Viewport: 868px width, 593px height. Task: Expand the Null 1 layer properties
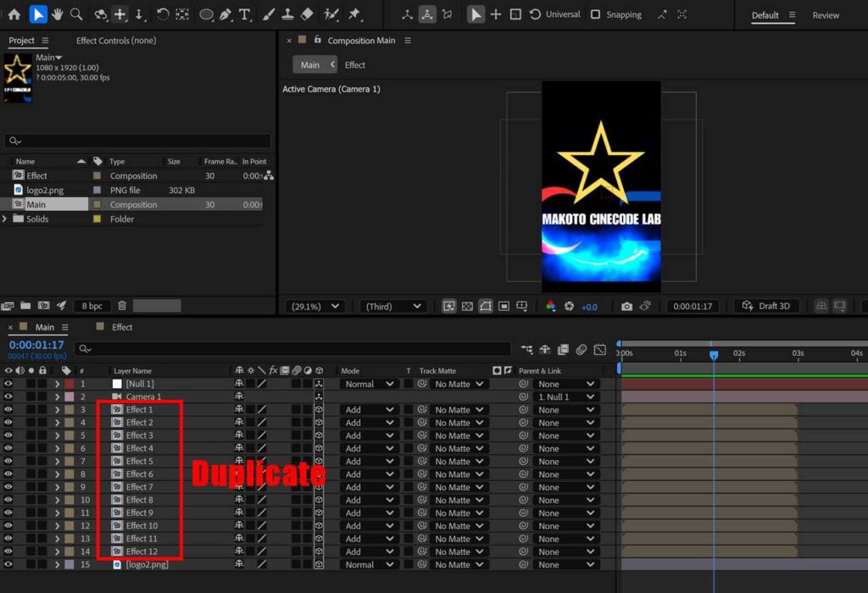57,384
